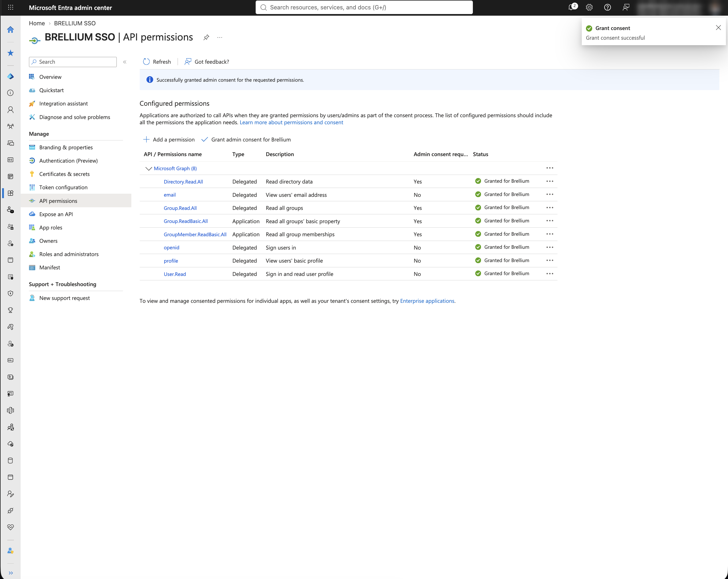The width and height of the screenshot is (728, 579).
Task: Open the Protection shield icon in left rail
Action: (10, 293)
